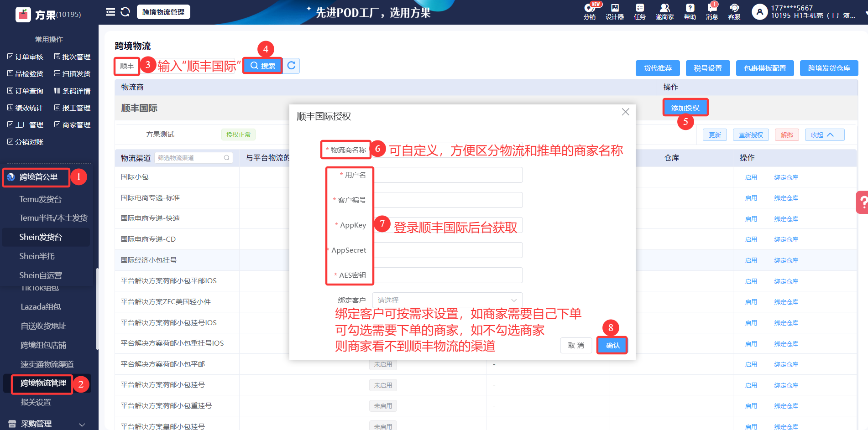Image resolution: width=868 pixels, height=430 pixels.
Task: Focus the AppSecret input field
Action: [447, 250]
